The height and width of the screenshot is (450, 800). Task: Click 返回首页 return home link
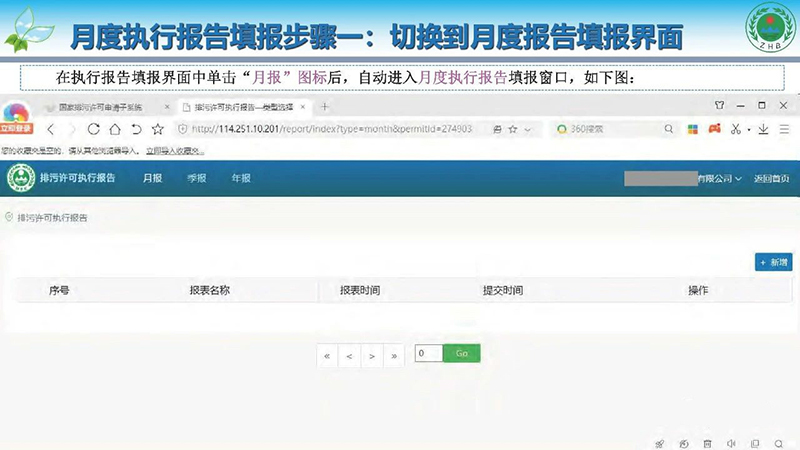click(x=771, y=179)
